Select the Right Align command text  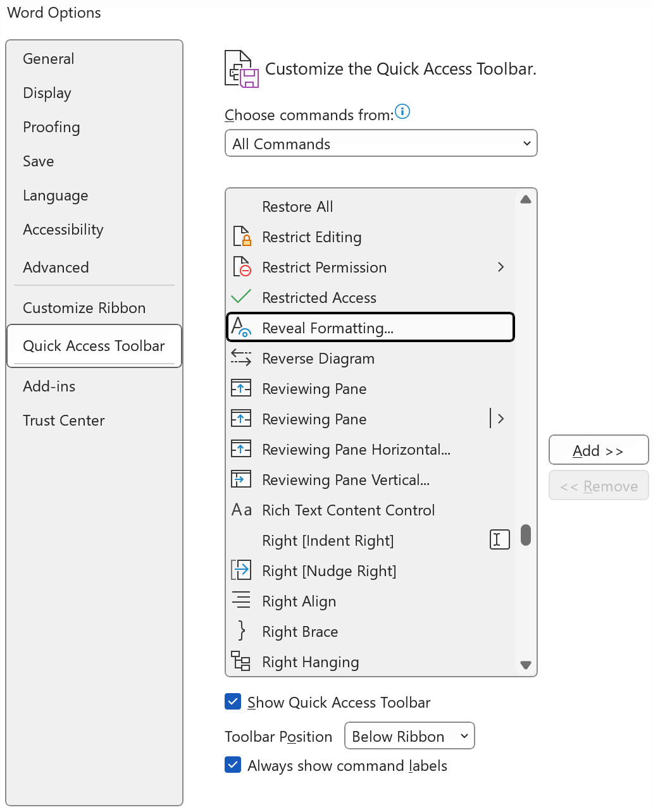[x=299, y=601]
